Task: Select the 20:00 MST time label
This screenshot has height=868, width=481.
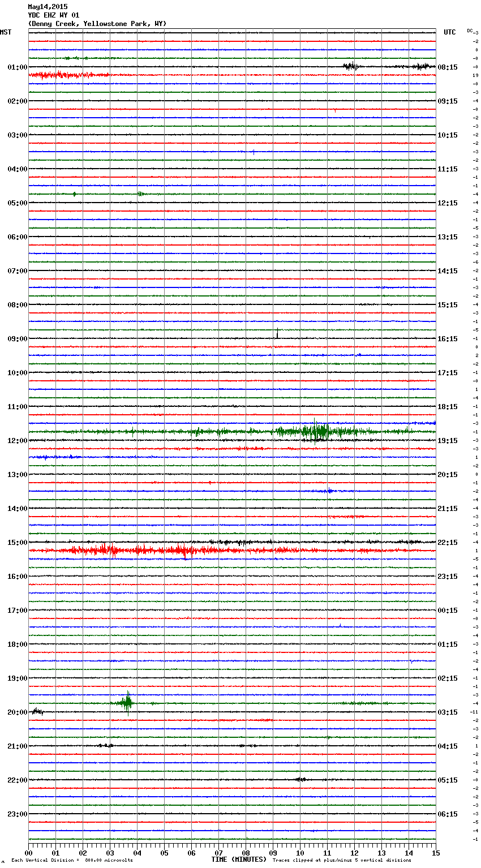Action: 18,712
